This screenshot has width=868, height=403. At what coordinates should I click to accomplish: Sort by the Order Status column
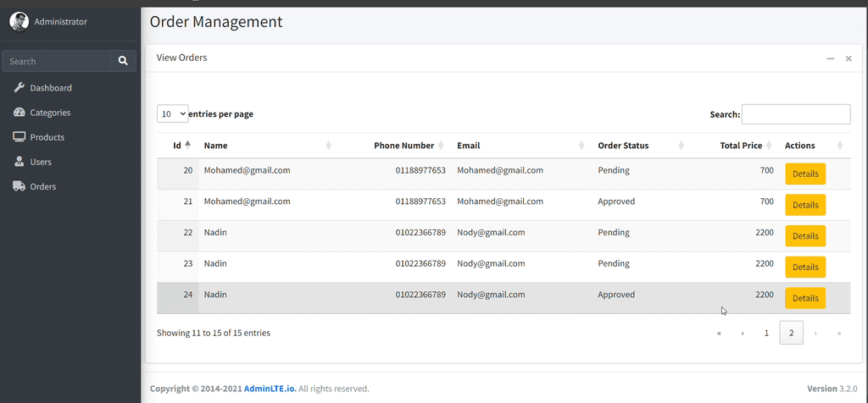click(x=623, y=146)
